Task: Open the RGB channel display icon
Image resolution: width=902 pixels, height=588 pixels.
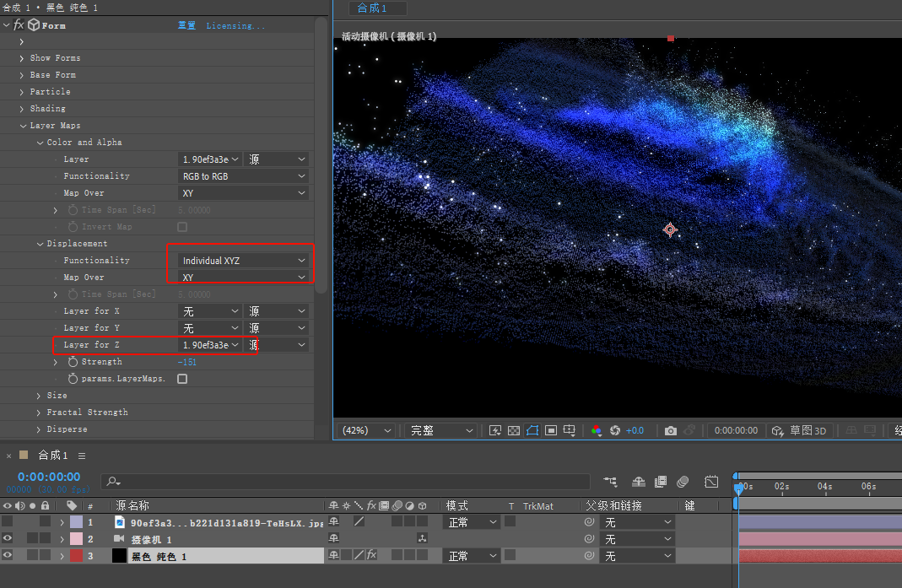Action: click(x=596, y=430)
